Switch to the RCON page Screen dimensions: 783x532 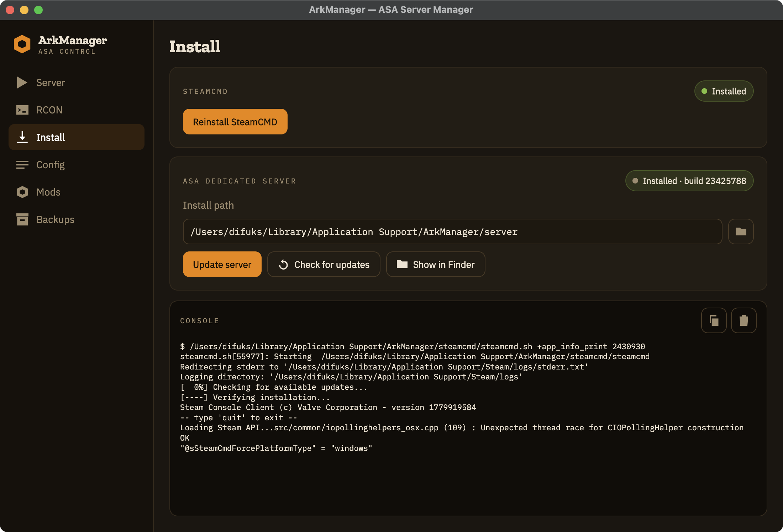coord(49,110)
